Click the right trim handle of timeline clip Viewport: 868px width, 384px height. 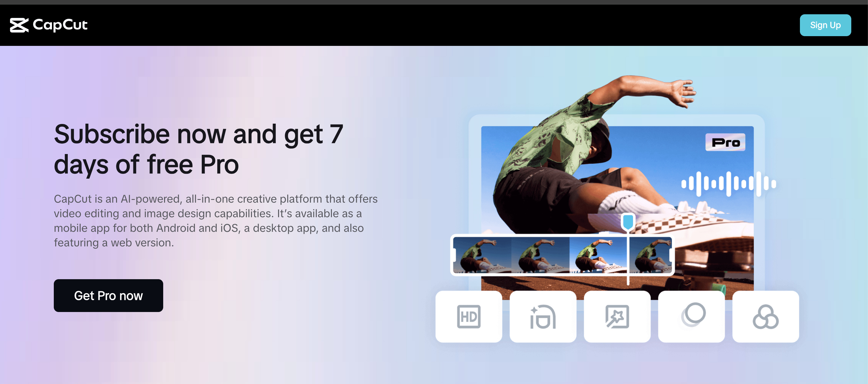tap(671, 255)
